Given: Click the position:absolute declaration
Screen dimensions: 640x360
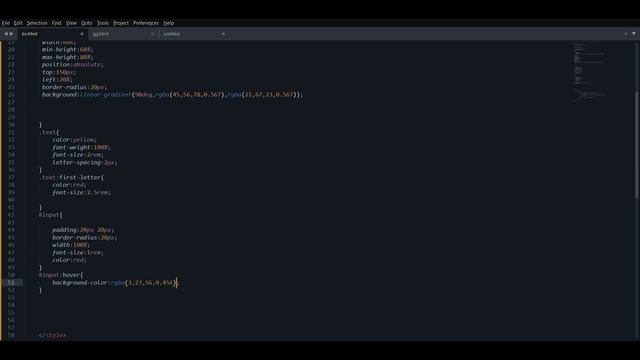Looking at the screenshot, I should click(73, 65).
